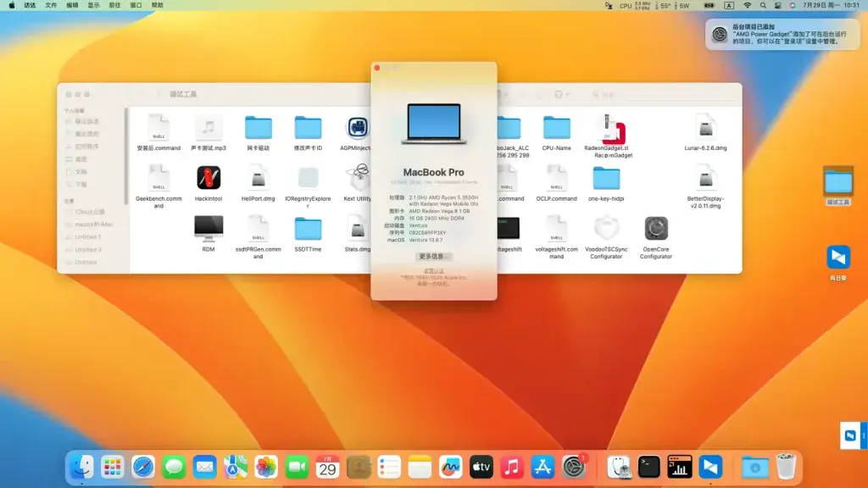Click 更多信息 button in About window

[x=433, y=257]
